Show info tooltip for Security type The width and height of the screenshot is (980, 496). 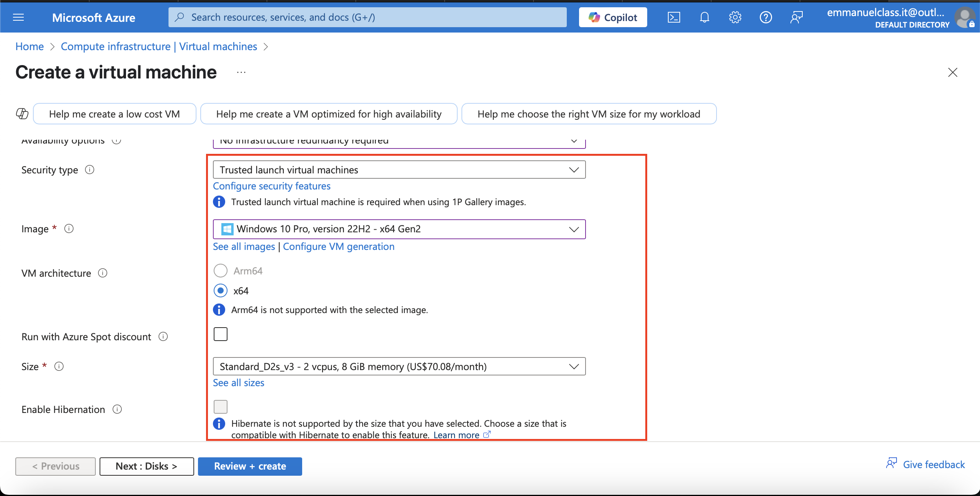click(x=90, y=170)
